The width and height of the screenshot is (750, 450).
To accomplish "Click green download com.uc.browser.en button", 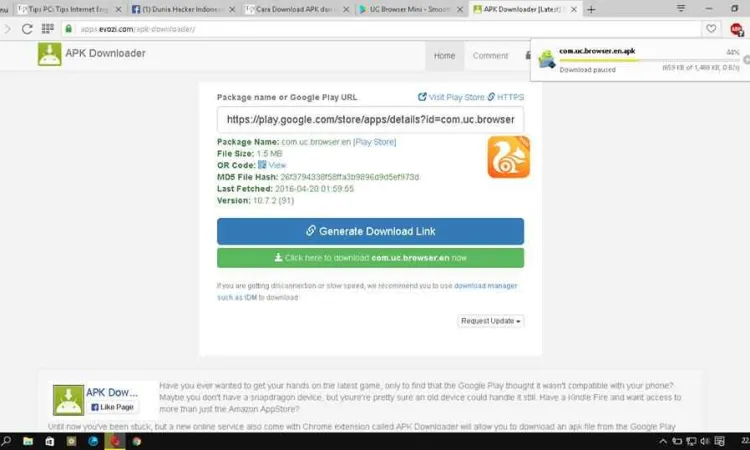I will coord(370,258).
